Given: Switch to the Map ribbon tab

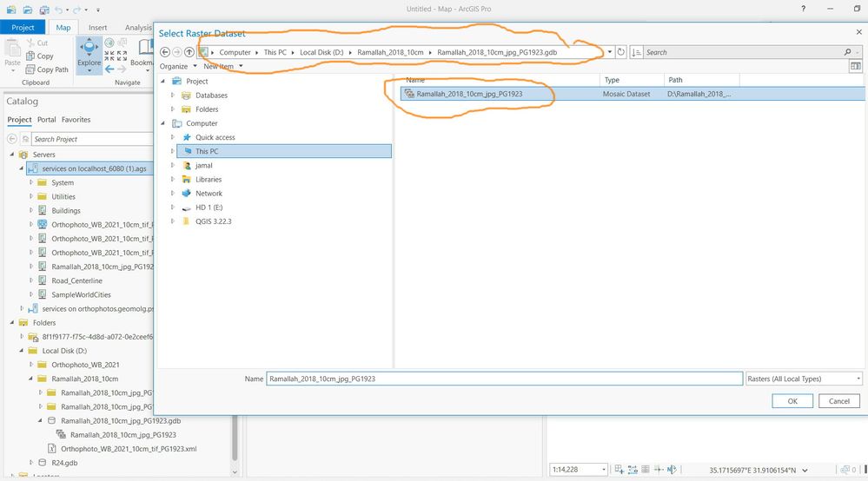Looking at the screenshot, I should [x=63, y=27].
